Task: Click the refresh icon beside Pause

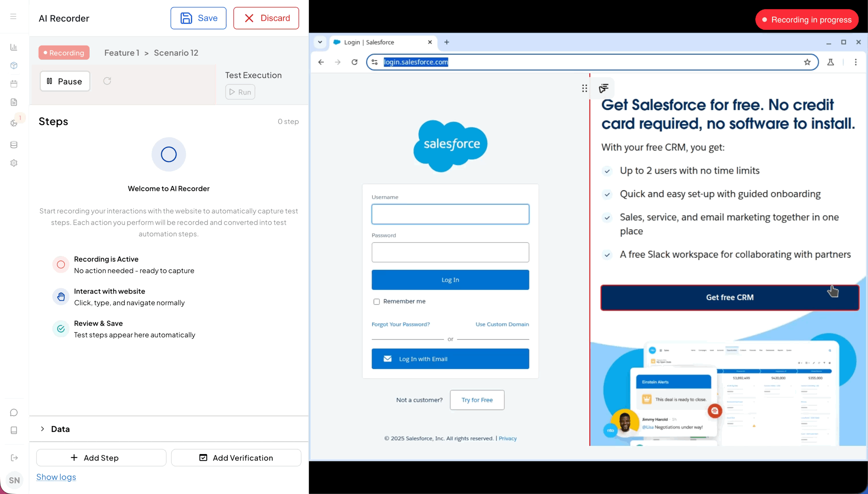Action: tap(107, 81)
